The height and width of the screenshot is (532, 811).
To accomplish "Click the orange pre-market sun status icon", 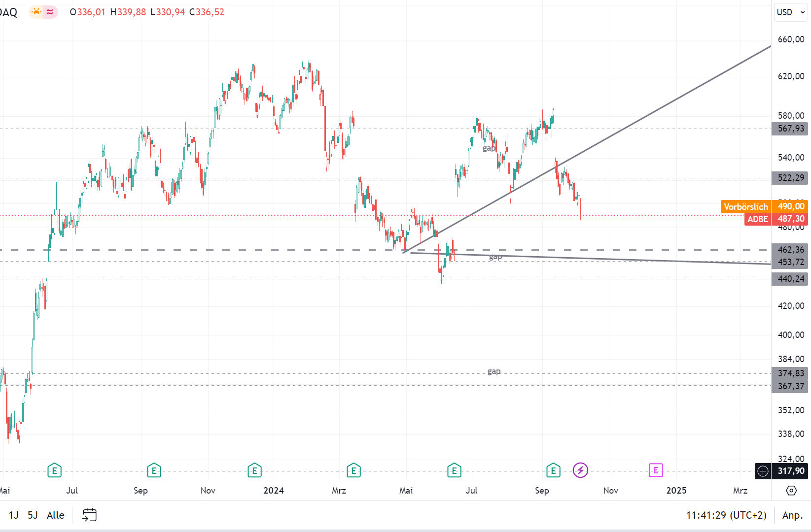I will pyautogui.click(x=36, y=12).
